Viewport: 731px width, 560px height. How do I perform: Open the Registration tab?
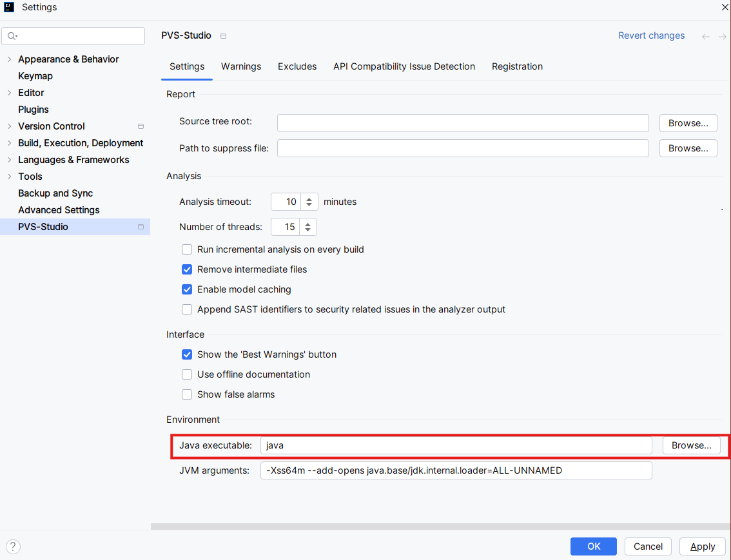[517, 66]
